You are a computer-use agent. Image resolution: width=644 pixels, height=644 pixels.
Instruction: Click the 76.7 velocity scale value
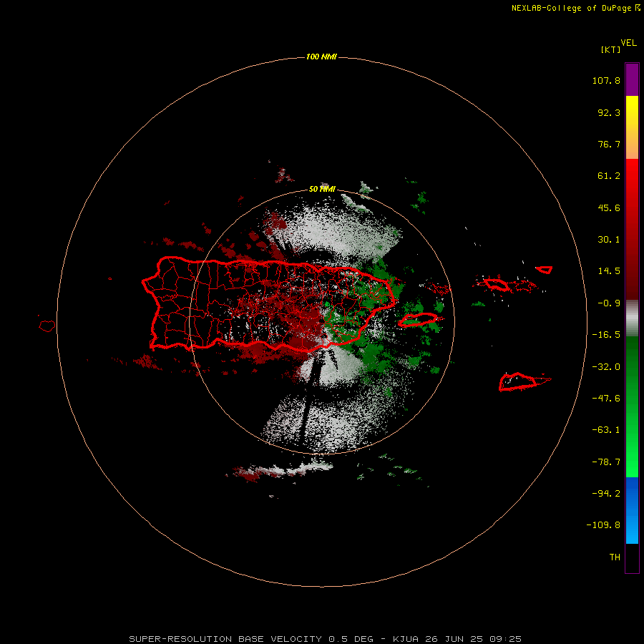pyautogui.click(x=609, y=144)
